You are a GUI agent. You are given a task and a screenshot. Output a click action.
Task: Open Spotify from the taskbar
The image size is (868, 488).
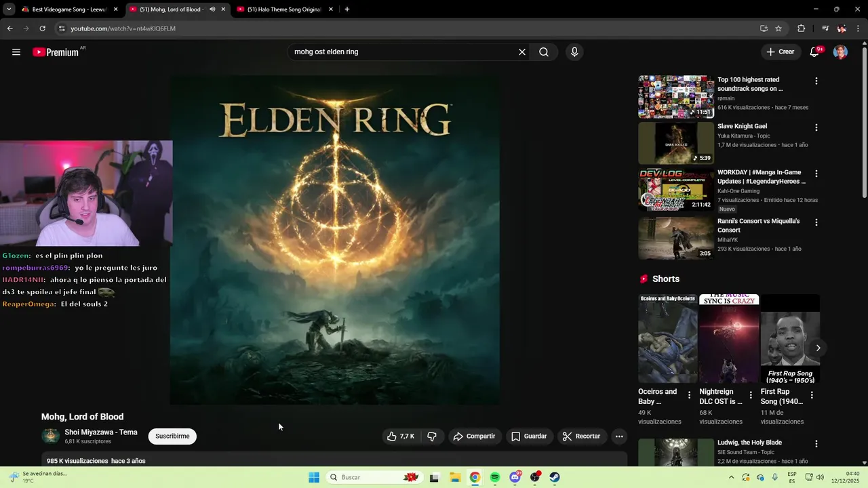(x=495, y=477)
